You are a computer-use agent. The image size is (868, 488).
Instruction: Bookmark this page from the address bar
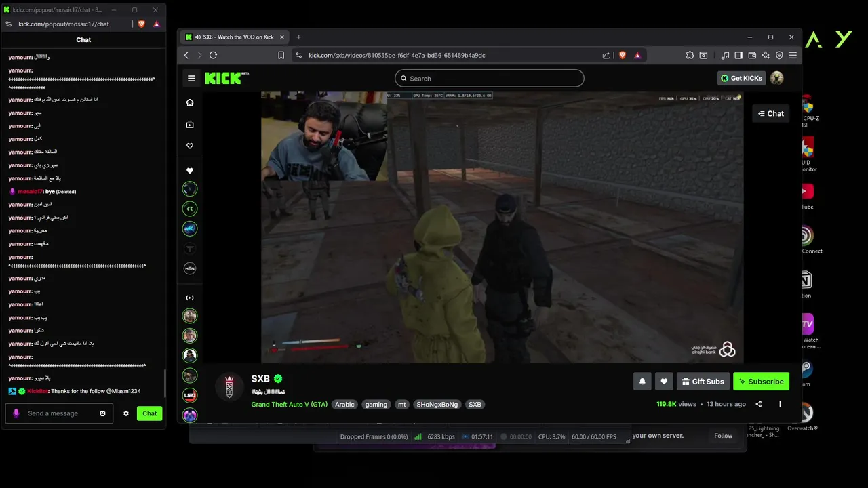click(281, 55)
